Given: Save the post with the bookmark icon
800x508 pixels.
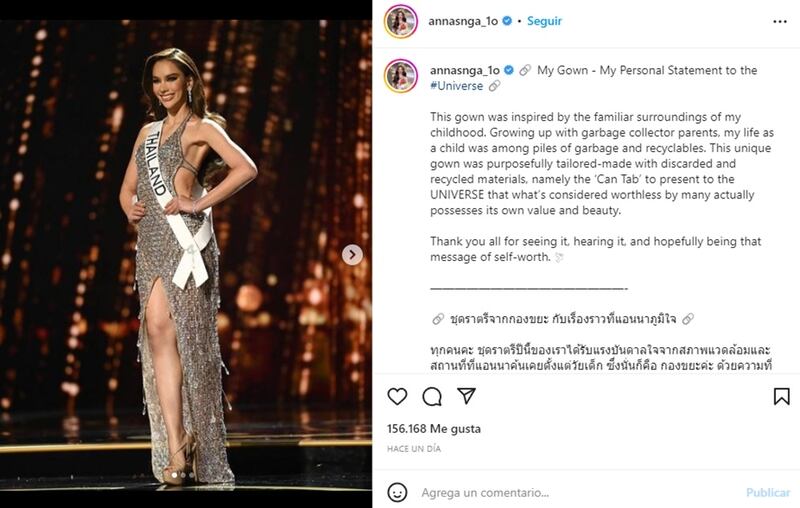Looking at the screenshot, I should [x=781, y=396].
